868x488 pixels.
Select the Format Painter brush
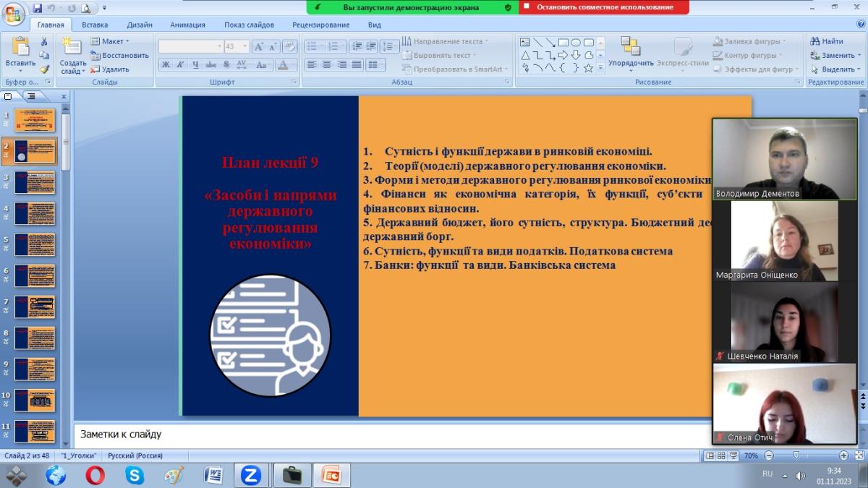coord(44,69)
